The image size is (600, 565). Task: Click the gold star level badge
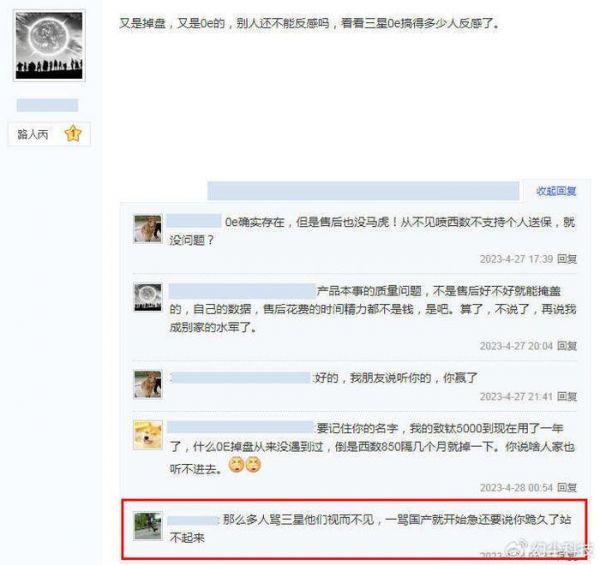(x=73, y=134)
